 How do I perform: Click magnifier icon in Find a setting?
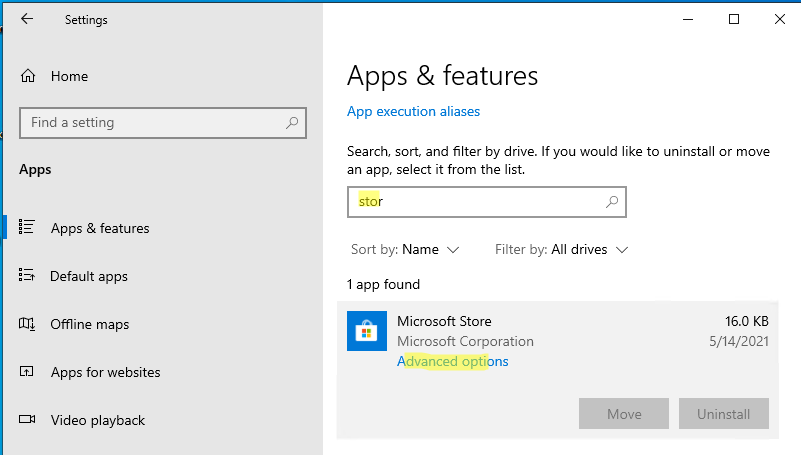[x=292, y=123]
